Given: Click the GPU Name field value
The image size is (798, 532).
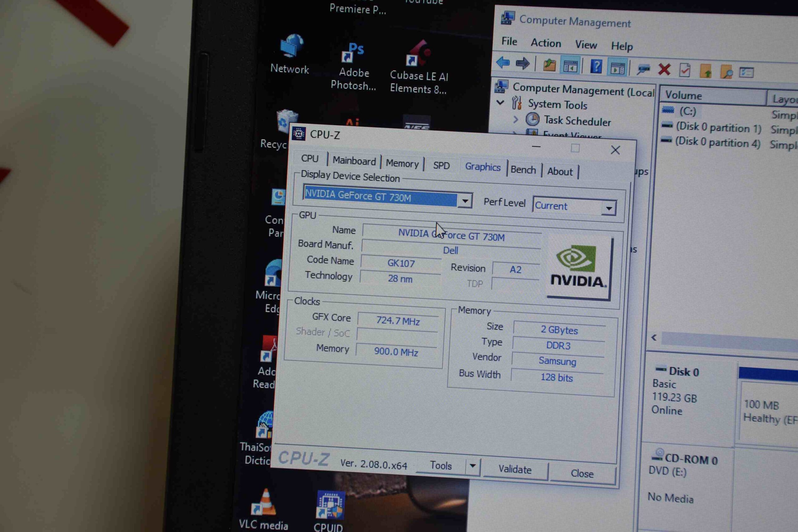Looking at the screenshot, I should click(451, 234).
